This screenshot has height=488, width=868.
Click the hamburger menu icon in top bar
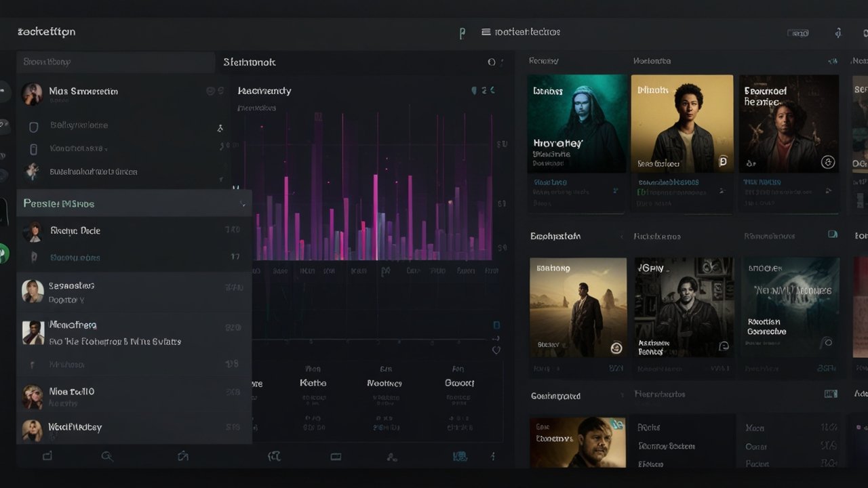(x=486, y=32)
